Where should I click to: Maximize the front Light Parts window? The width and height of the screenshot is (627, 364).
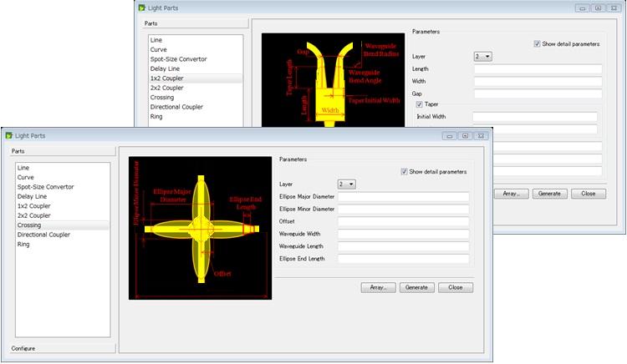coord(465,136)
